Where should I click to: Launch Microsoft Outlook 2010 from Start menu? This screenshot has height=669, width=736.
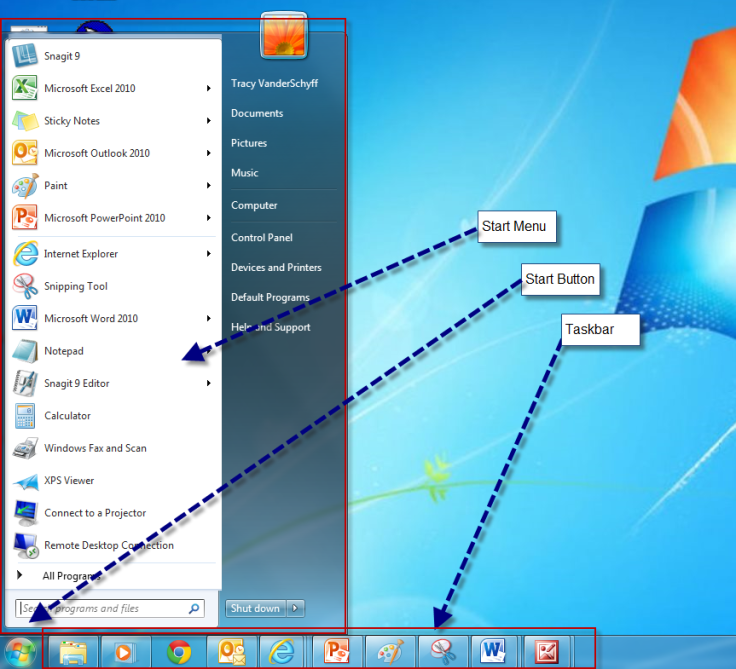pos(97,153)
